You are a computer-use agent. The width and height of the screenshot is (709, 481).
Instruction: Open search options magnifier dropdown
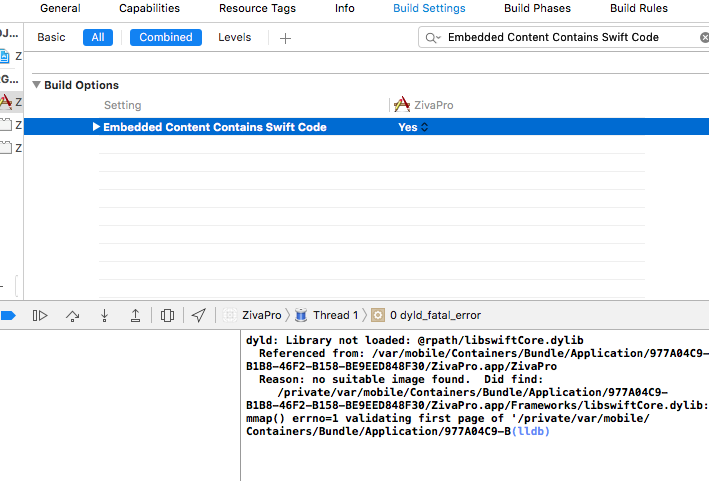(x=432, y=38)
